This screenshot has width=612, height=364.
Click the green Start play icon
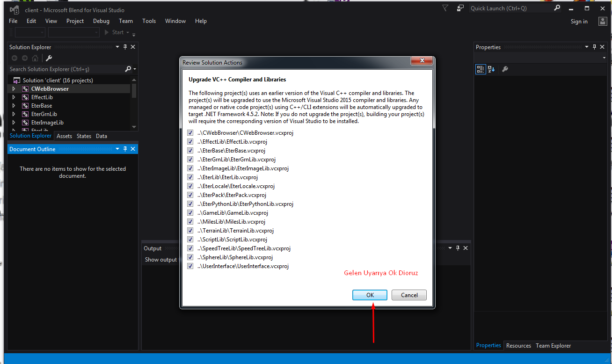107,32
